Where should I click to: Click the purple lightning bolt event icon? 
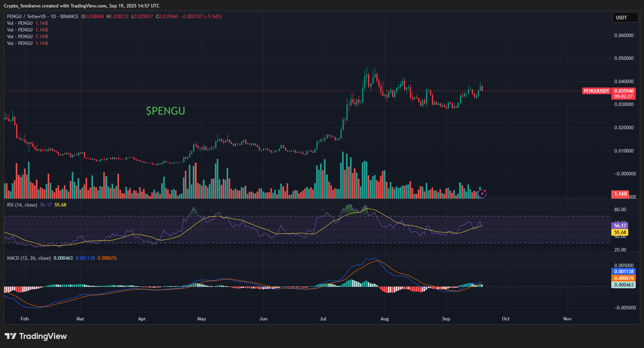(482, 194)
